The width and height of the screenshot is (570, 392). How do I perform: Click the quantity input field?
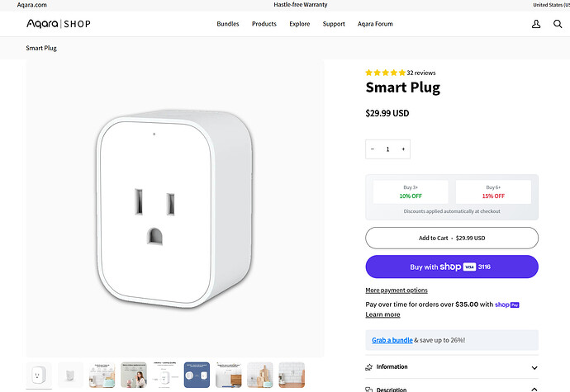click(388, 149)
